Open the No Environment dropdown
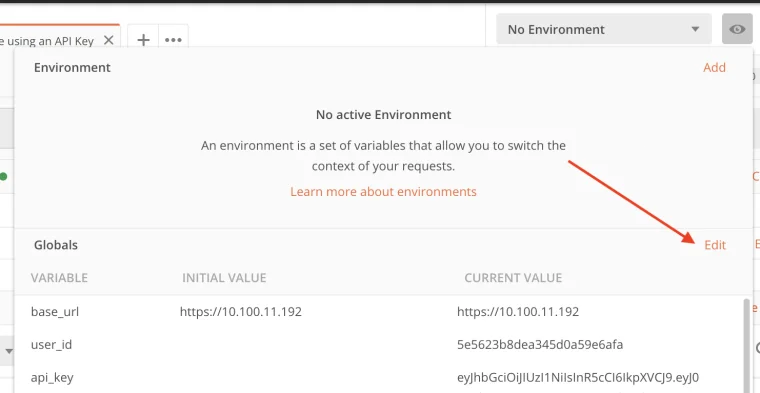760x393 pixels. pos(603,29)
